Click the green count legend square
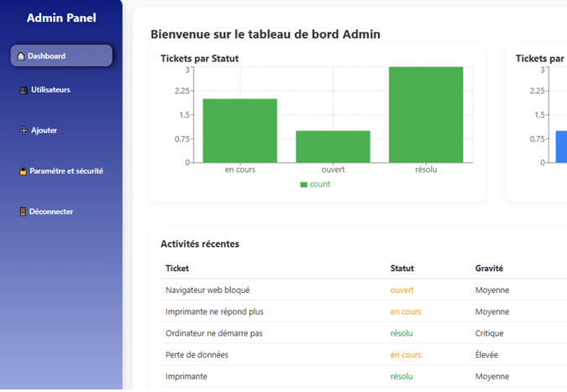 point(304,185)
